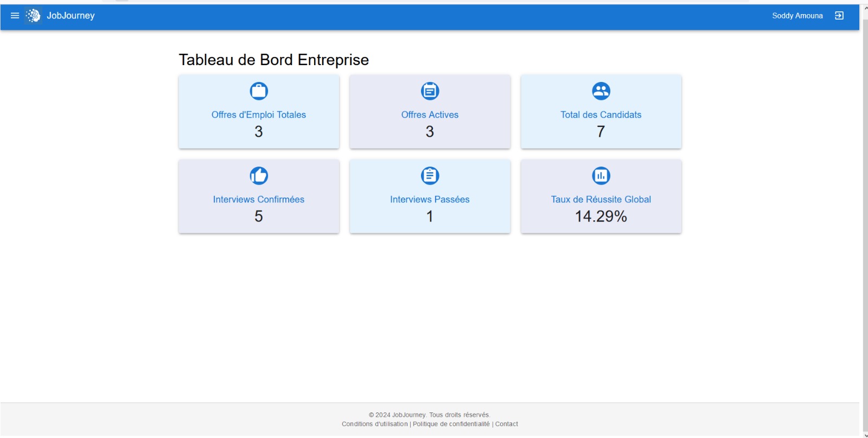Click the Tableau de Bord Entreprise heading
This screenshot has width=868, height=438.
click(x=273, y=60)
